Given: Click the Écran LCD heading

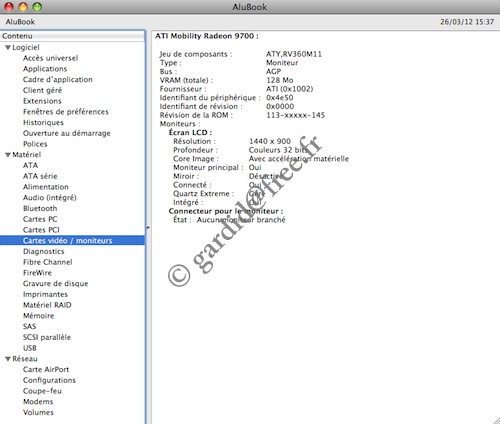Looking at the screenshot, I should (190, 132).
